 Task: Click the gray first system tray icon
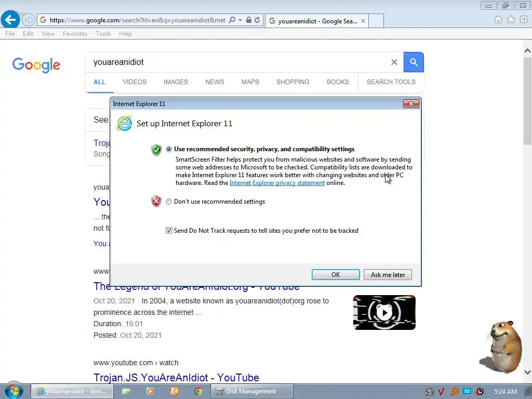click(x=429, y=392)
